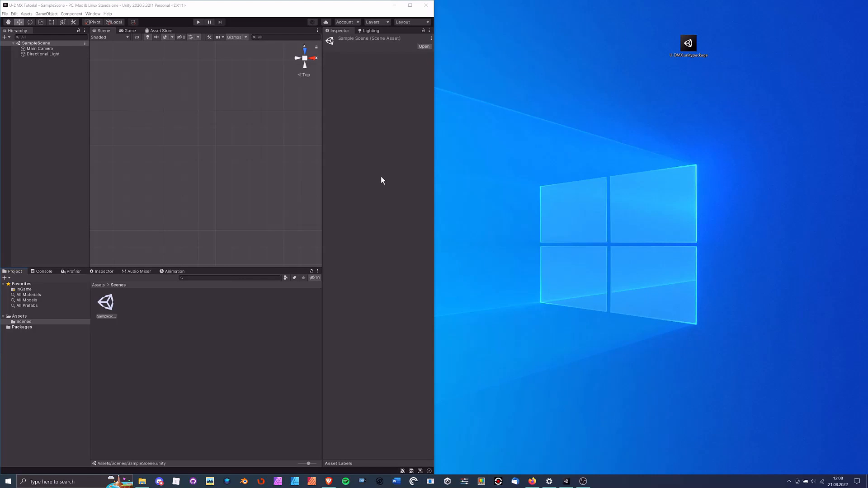
Task: Open U-DMX.unitypackage desktop icon
Action: (x=688, y=46)
